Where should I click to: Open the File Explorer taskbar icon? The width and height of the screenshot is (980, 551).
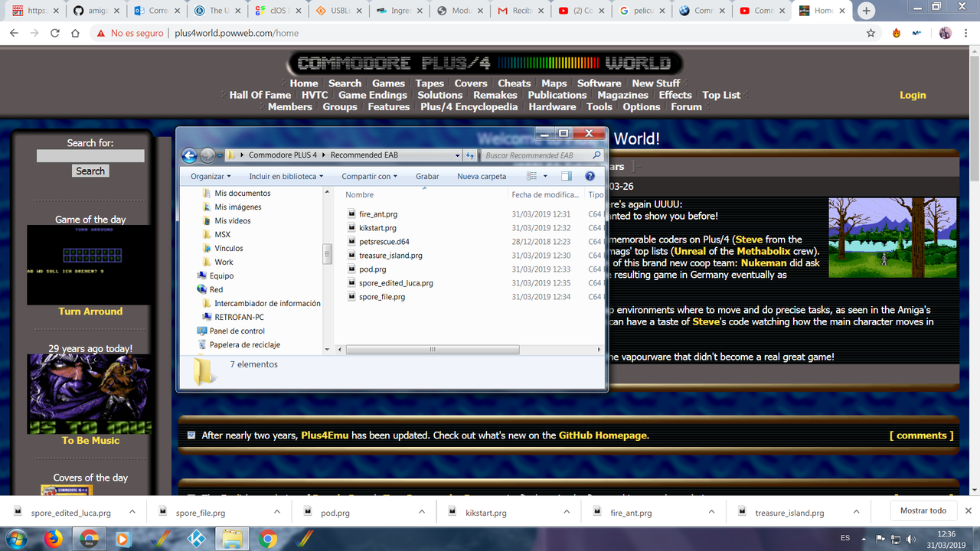point(232,539)
